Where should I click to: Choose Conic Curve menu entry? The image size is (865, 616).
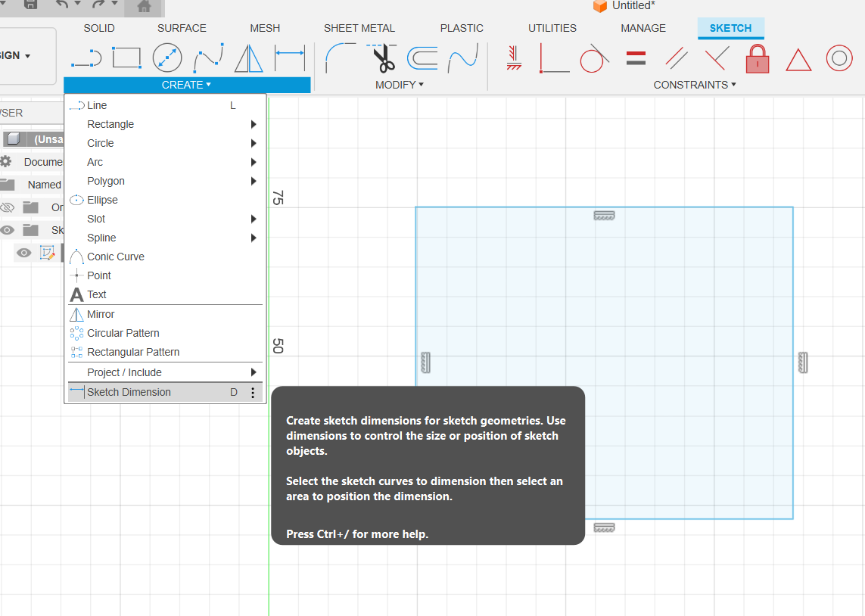[x=165, y=257]
